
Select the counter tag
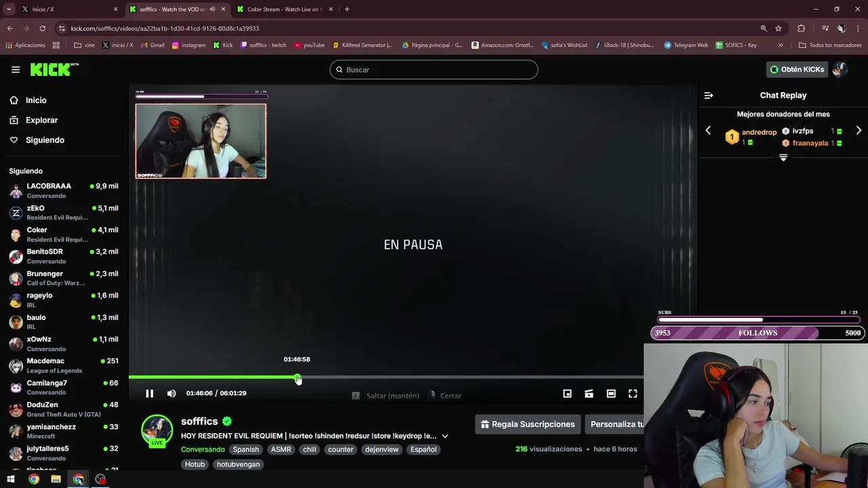[340, 449]
